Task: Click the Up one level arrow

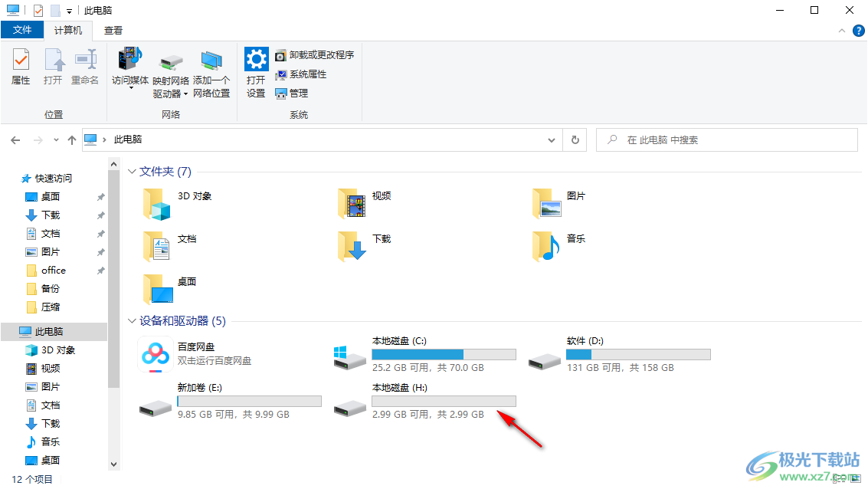Action: click(x=72, y=140)
